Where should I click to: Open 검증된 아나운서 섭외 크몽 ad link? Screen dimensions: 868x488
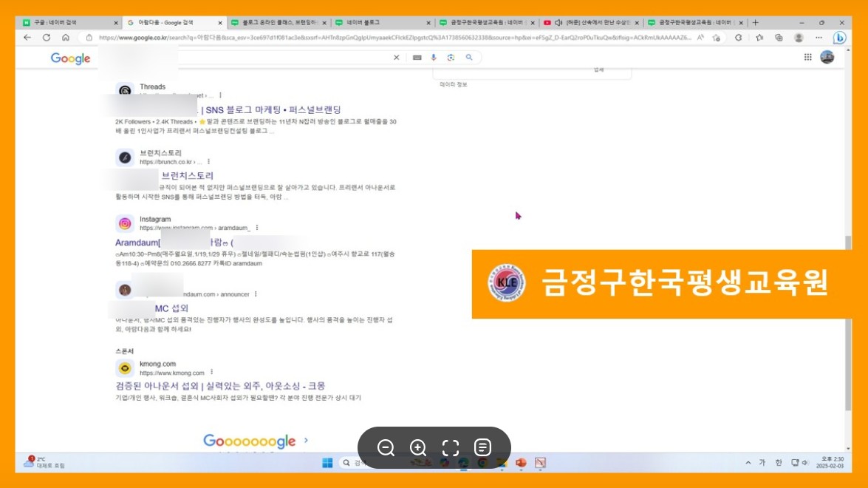[x=220, y=386]
